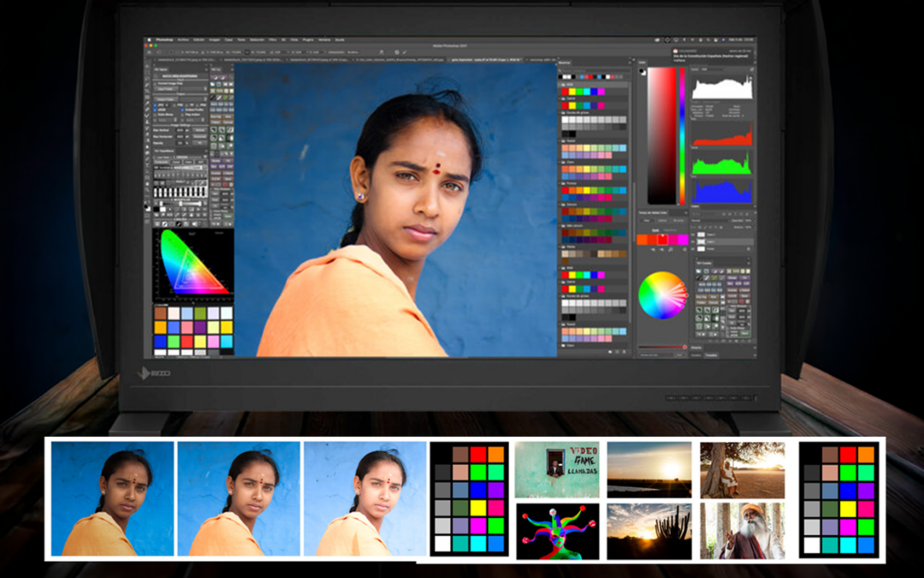Open the Ventana menu
924x578 pixels.
coord(324,39)
